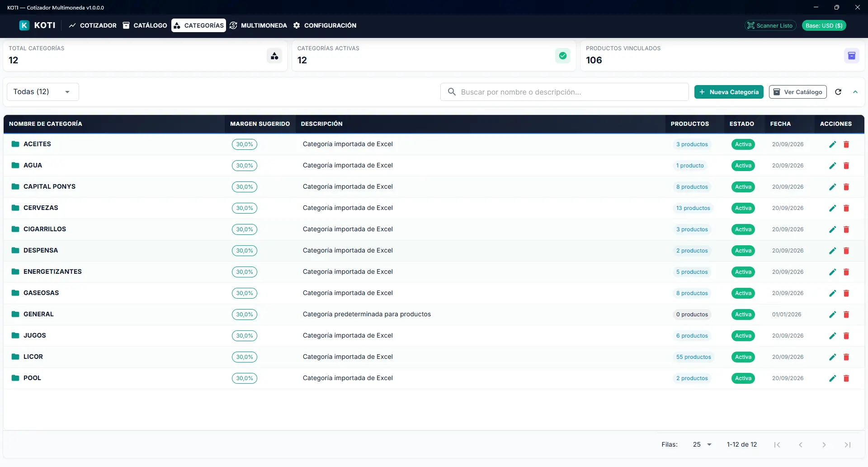The image size is (868, 467).
Task: Click the GASEOSAS folder icon
Action: pos(15,293)
